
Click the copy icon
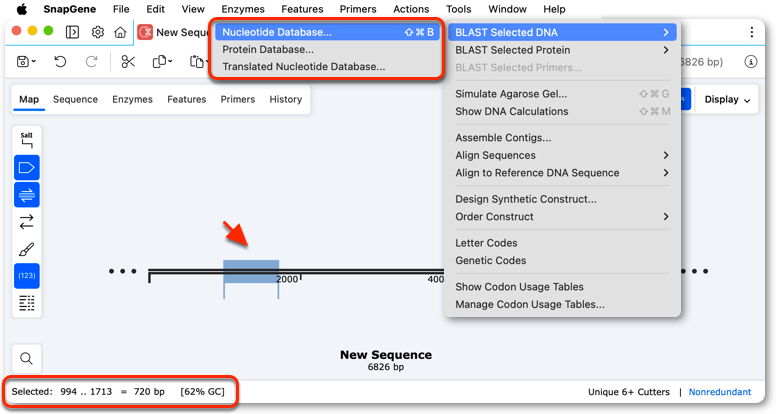(x=159, y=62)
